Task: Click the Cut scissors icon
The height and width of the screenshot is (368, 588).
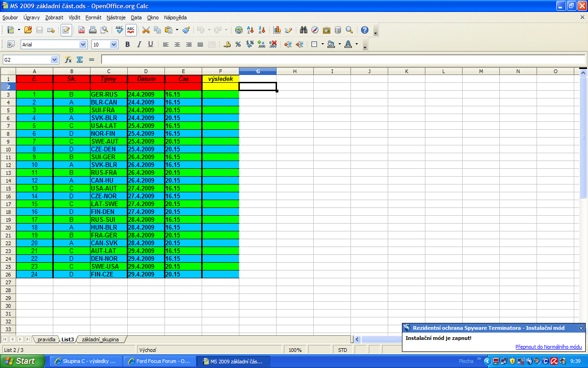Action: tap(146, 30)
